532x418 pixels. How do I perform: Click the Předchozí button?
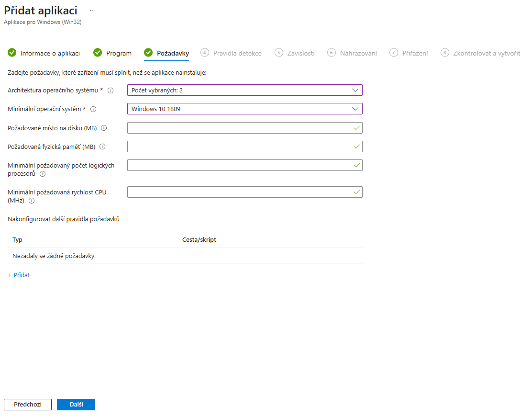tap(28, 405)
